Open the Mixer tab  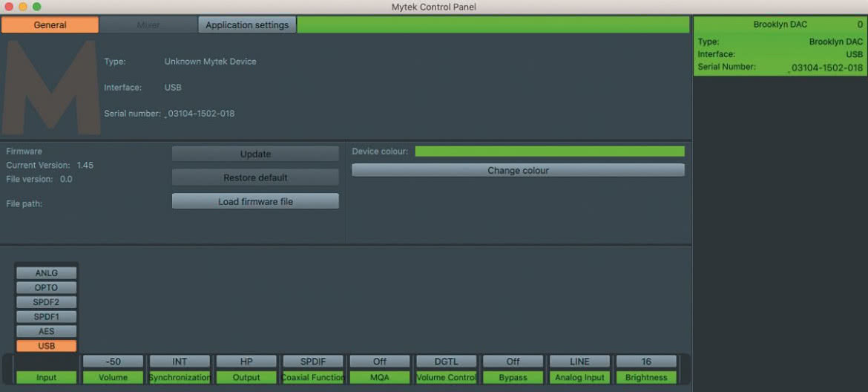coord(148,25)
